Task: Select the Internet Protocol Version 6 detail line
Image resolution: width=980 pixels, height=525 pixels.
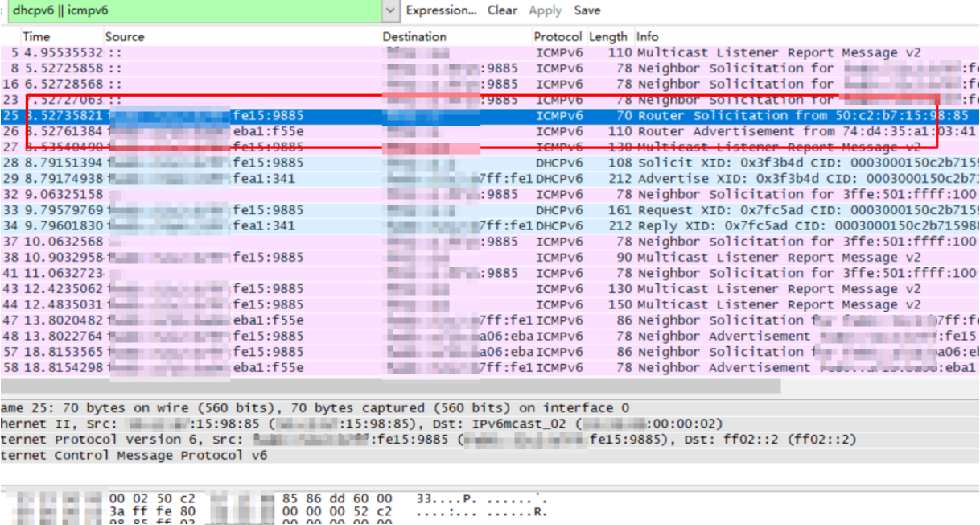Action: (490, 440)
